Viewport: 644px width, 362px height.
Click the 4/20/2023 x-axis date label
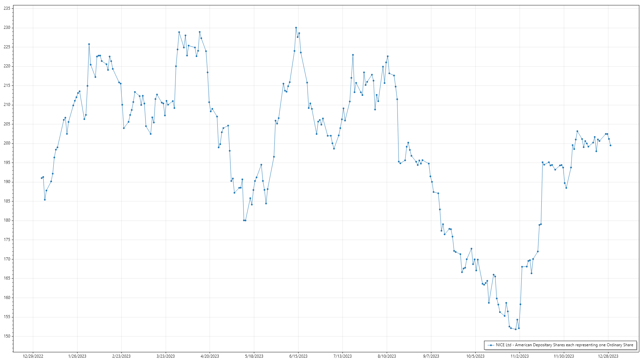point(210,356)
